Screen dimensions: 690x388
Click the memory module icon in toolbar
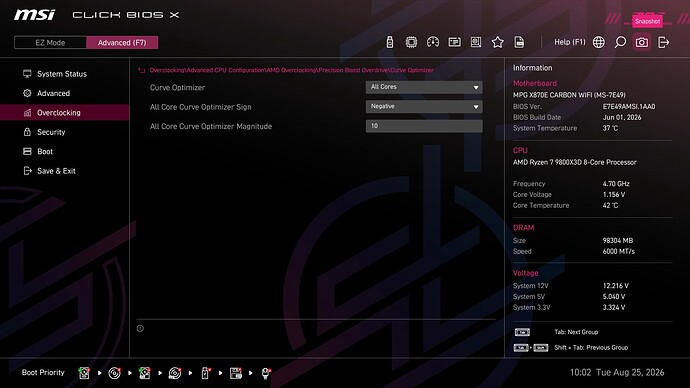pyautogui.click(x=454, y=42)
